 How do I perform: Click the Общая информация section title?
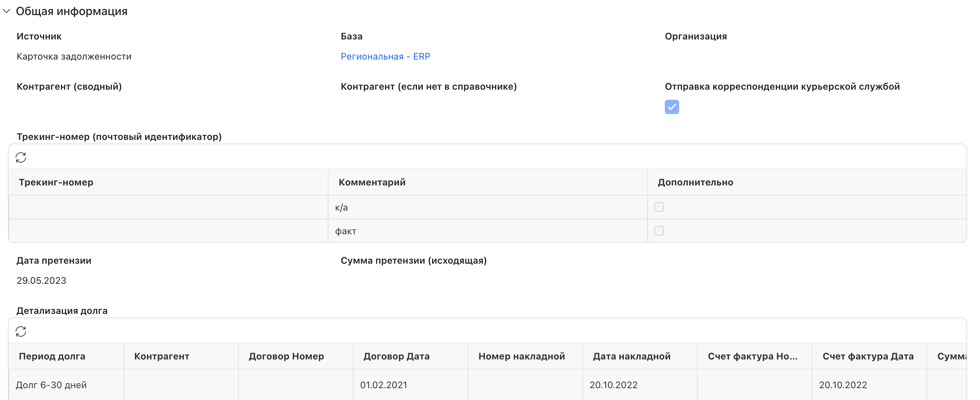tap(71, 11)
